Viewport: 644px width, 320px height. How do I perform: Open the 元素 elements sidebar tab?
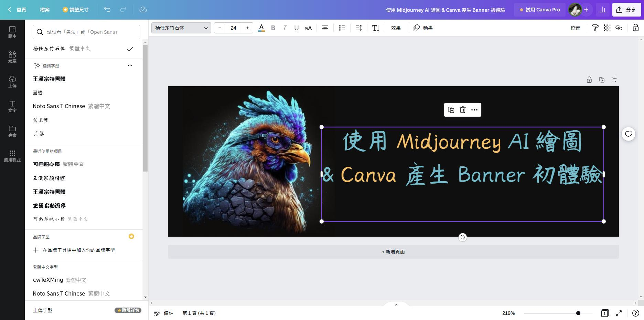click(x=12, y=56)
